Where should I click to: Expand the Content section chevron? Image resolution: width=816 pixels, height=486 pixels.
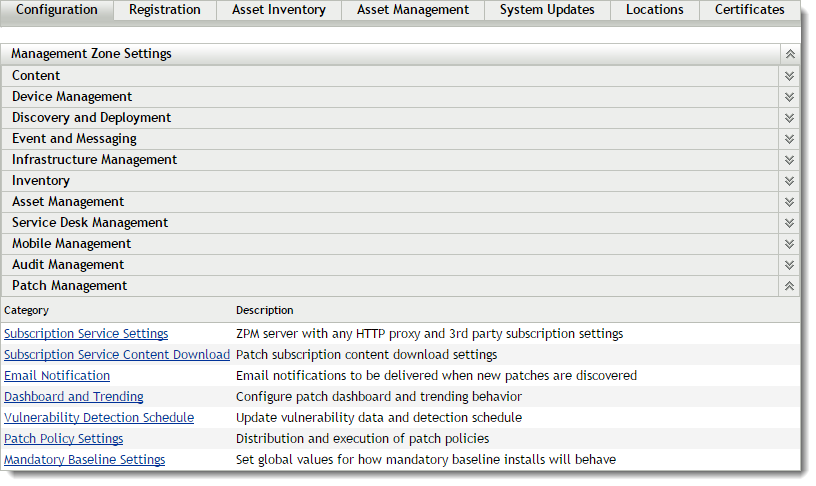[789, 76]
